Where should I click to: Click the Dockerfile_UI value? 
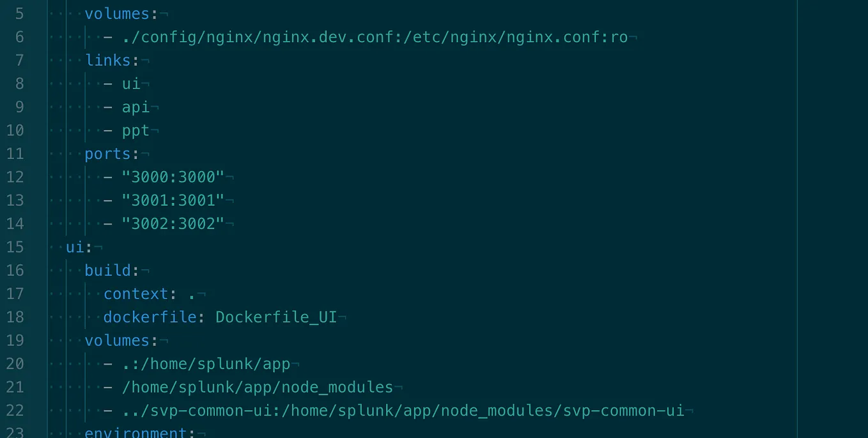(x=276, y=317)
